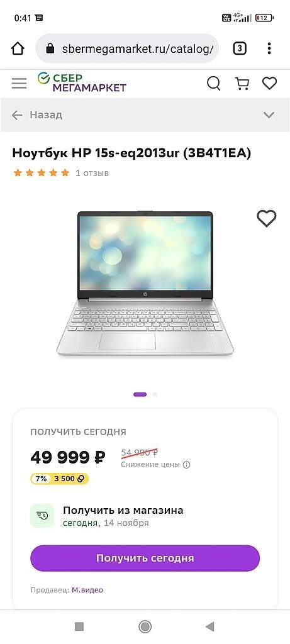Expand the chevron beside Назад bar
This screenshot has width=290, height=644.
(269, 115)
